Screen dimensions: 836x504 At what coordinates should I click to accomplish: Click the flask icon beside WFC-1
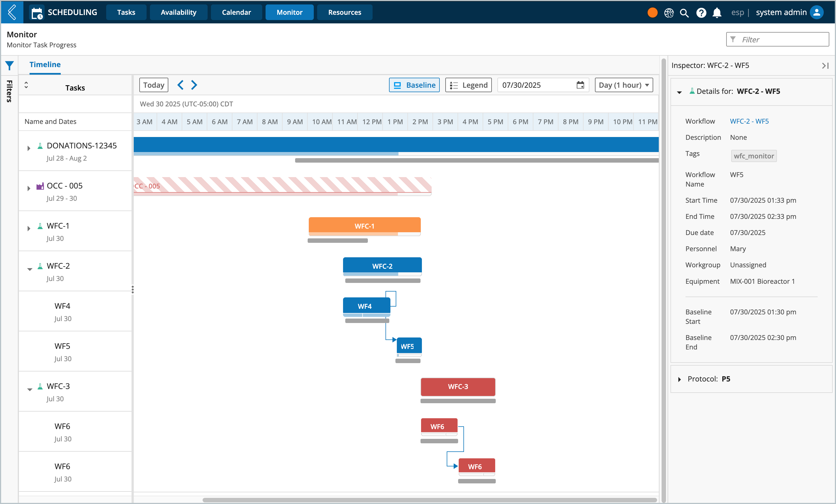(40, 226)
